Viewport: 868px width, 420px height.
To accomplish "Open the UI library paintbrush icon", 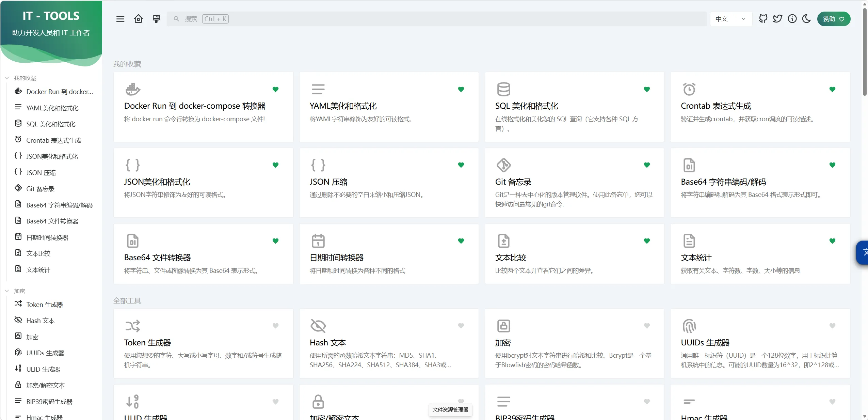I will pos(156,19).
